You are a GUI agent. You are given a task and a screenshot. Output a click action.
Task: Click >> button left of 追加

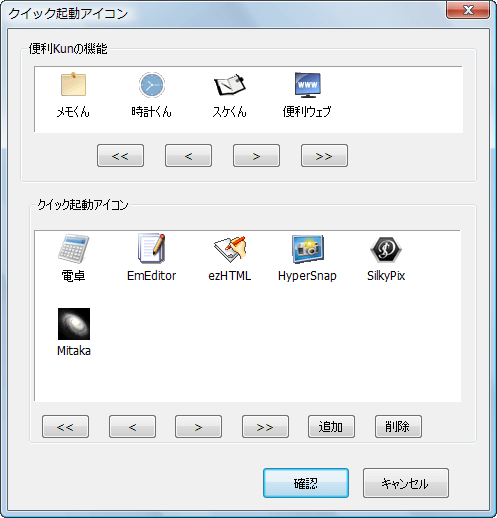click(x=265, y=426)
